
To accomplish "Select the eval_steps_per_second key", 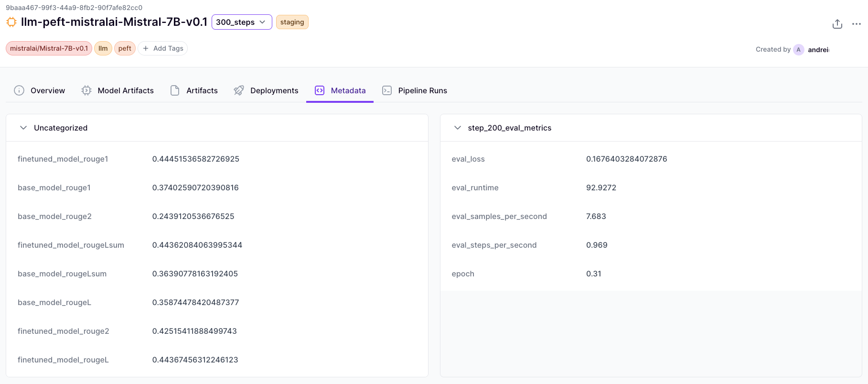I will tap(494, 245).
